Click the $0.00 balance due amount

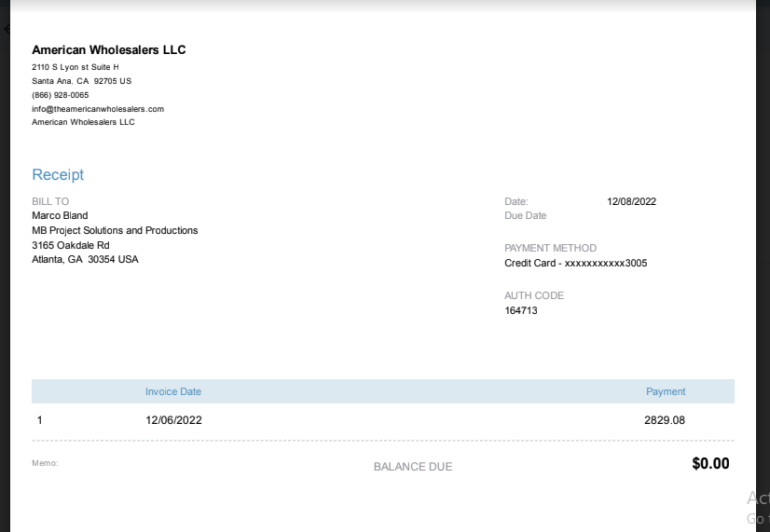710,463
